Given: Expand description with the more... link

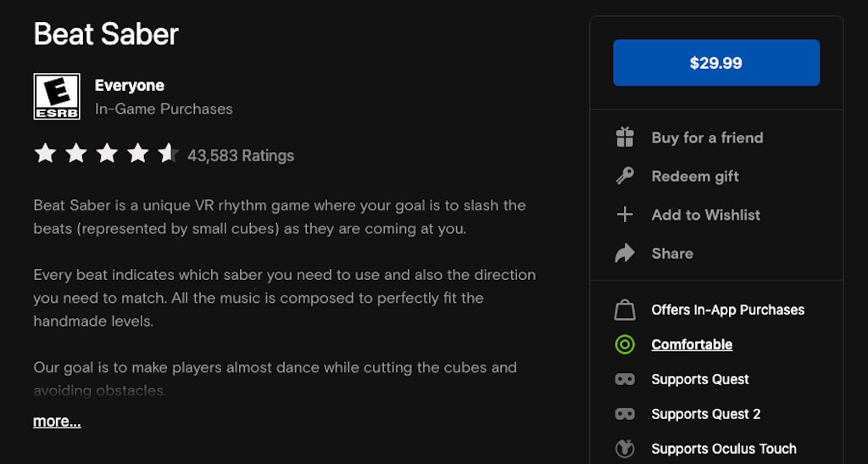Looking at the screenshot, I should coord(57,422).
